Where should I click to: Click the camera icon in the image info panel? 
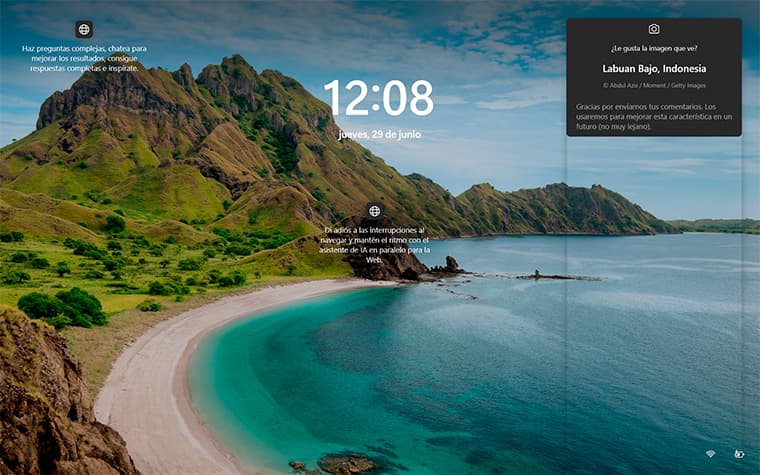654,29
